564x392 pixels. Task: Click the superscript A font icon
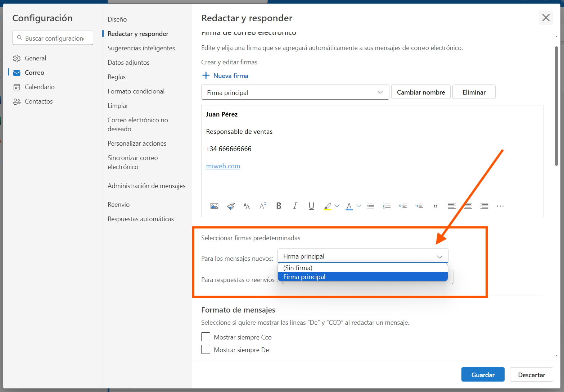coord(263,206)
